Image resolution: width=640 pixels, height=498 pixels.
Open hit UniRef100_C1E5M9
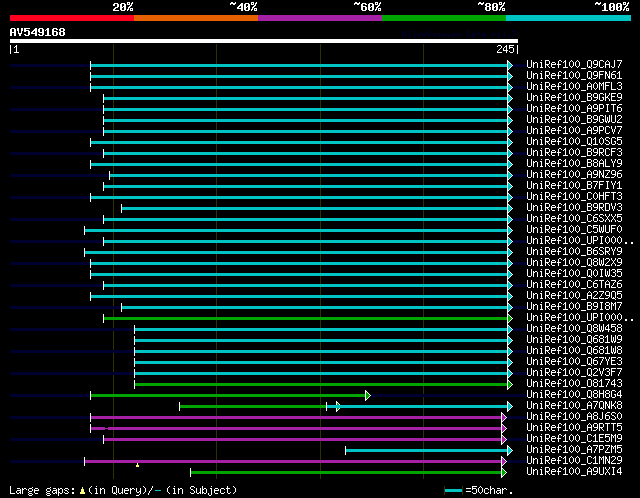574,439
